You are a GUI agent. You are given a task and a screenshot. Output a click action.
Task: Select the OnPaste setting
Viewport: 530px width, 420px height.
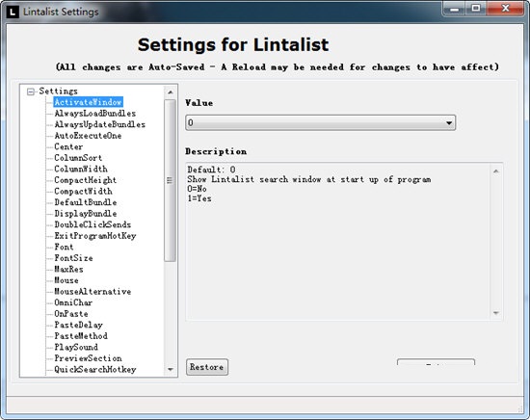click(x=71, y=314)
